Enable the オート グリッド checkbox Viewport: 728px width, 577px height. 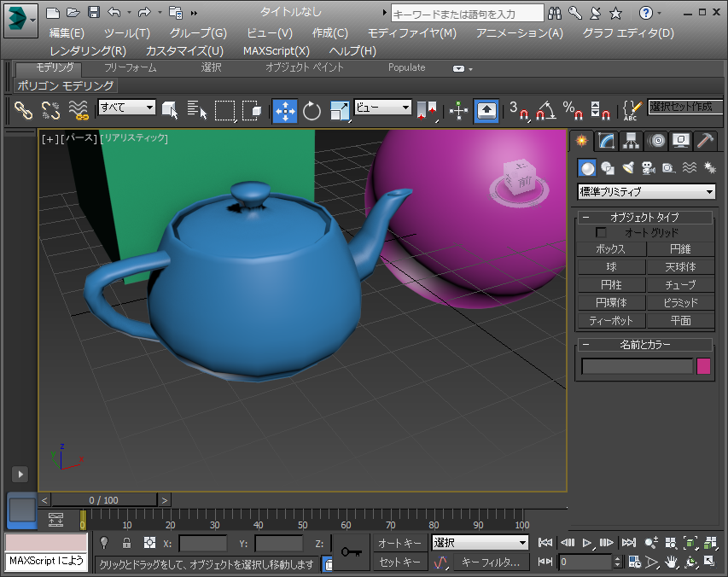601,232
